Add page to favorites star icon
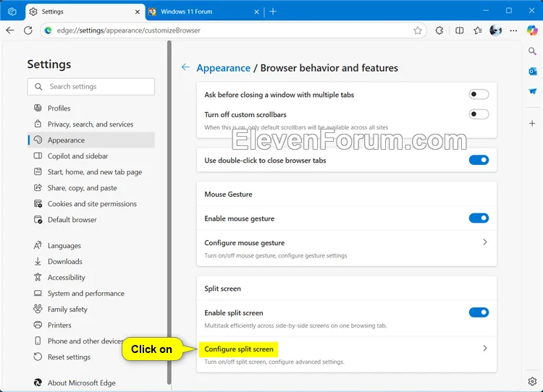 [418, 30]
